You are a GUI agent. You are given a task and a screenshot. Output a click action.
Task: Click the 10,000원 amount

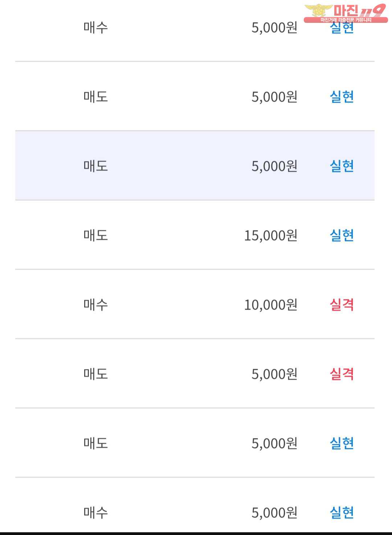point(271,305)
